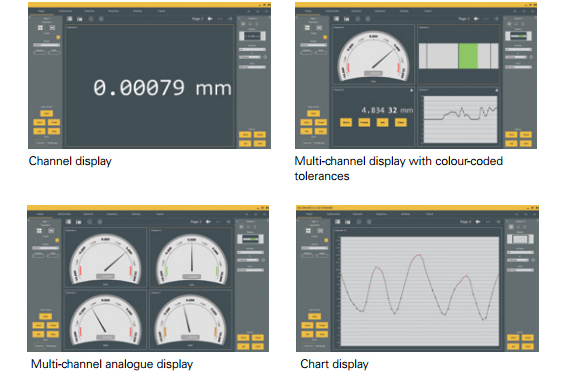This screenshot has width=570, height=375.
Task: Click back arrow beside Page 2 in analogue display window
Action: click(x=208, y=222)
